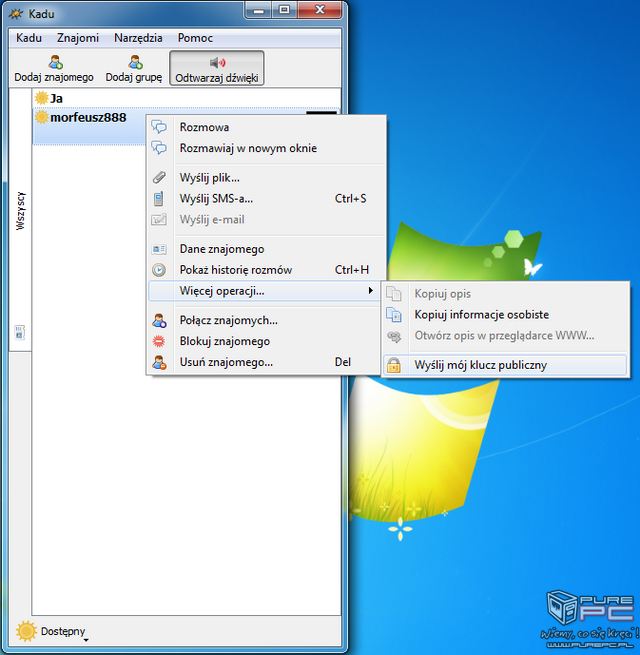Image resolution: width=640 pixels, height=655 pixels.
Task: Click the Usuń znajomego icon
Action: (159, 362)
